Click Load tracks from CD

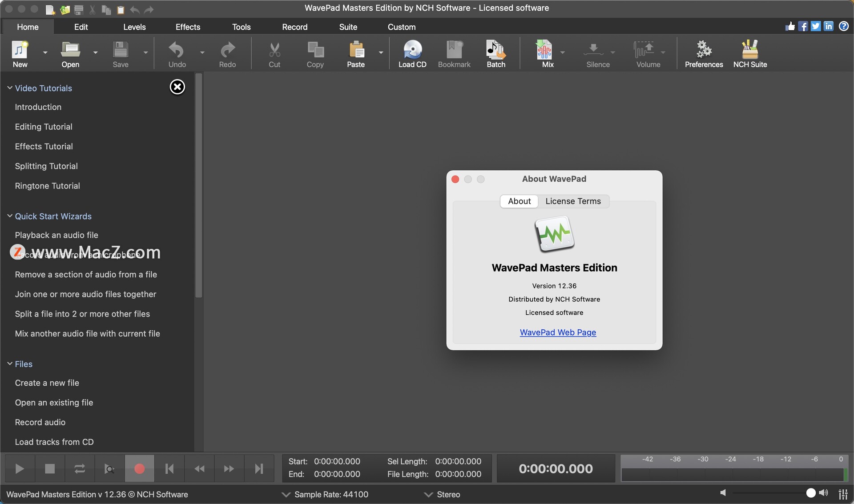54,442
